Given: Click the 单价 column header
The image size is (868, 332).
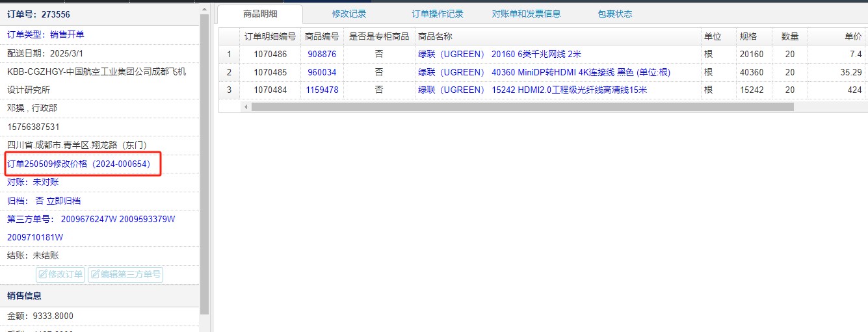Looking at the screenshot, I should tap(837, 36).
